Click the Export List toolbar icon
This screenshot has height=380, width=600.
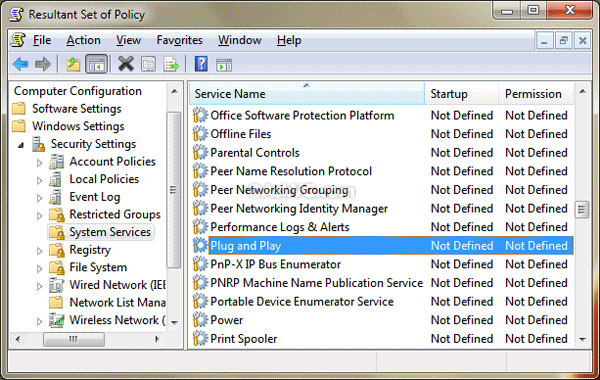(171, 64)
